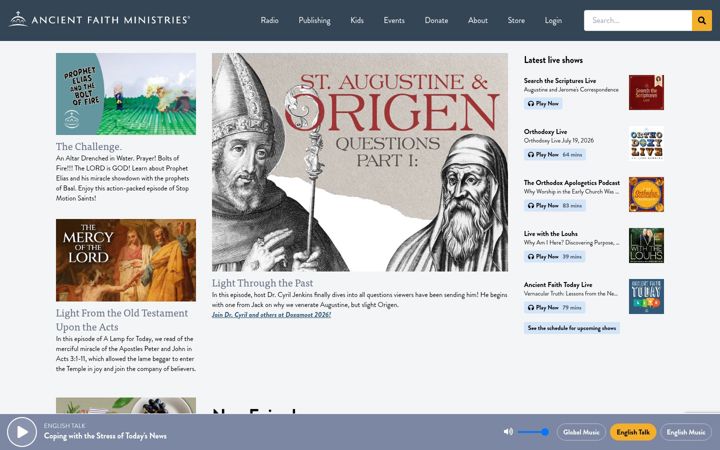This screenshot has height=450, width=720.
Task: Play Now for Search the Scriptures Live
Action: point(543,103)
